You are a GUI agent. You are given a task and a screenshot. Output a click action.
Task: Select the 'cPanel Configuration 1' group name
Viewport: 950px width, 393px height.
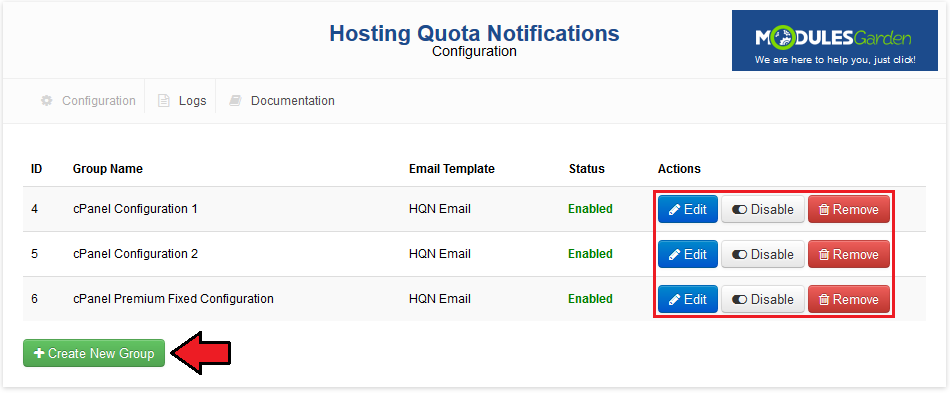coord(135,209)
